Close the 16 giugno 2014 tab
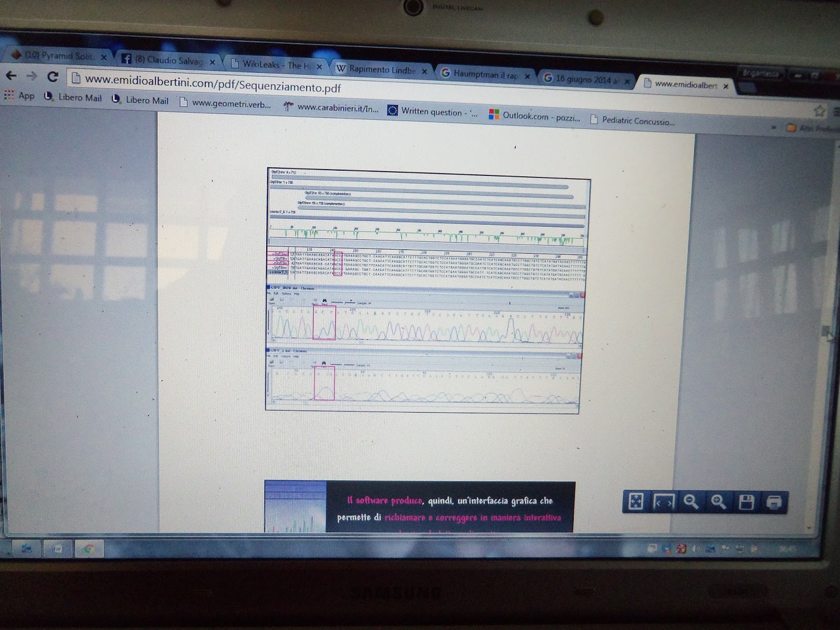This screenshot has height=630, width=840. click(x=626, y=81)
